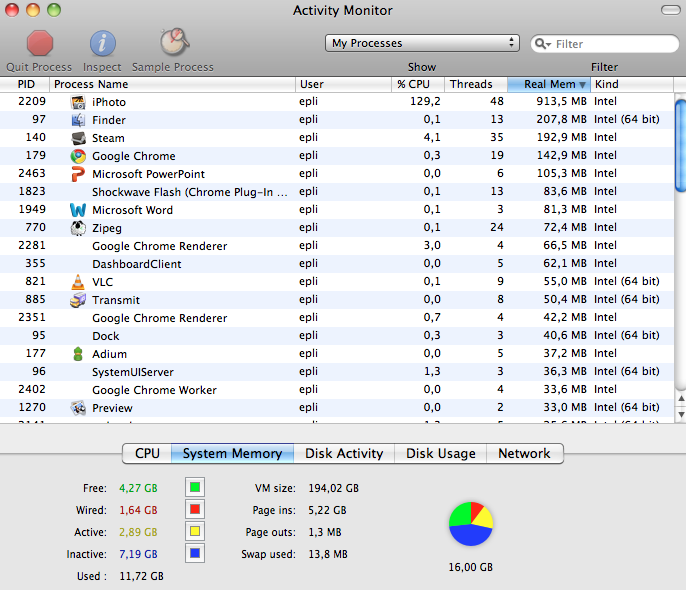The image size is (686, 590).
Task: Select the Google Chrome Worker row
Action: (x=337, y=390)
